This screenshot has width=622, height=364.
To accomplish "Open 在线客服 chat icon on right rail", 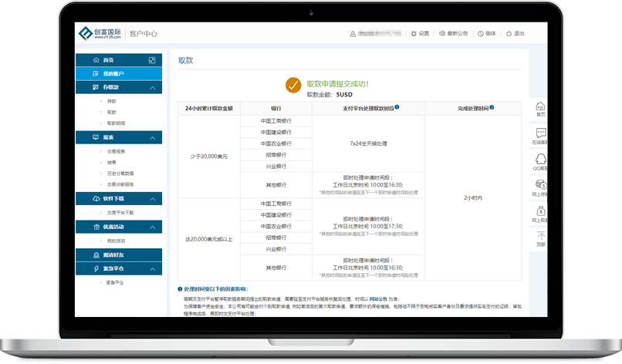I will tap(541, 133).
